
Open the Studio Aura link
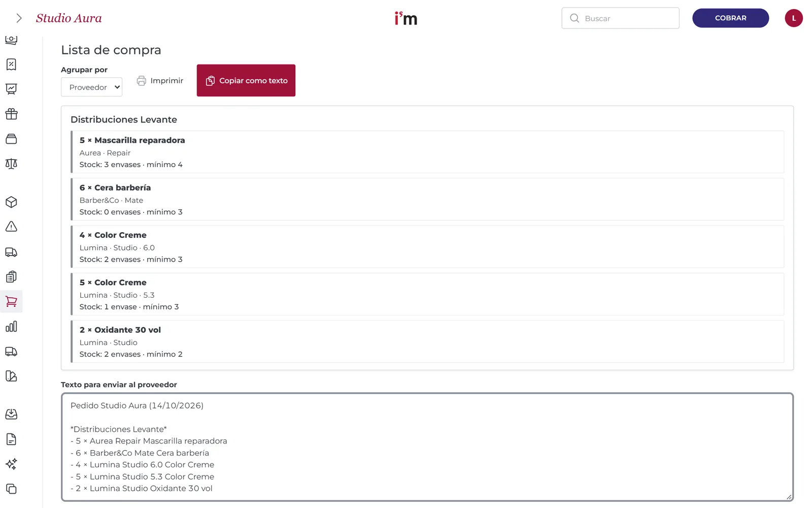coord(69,18)
